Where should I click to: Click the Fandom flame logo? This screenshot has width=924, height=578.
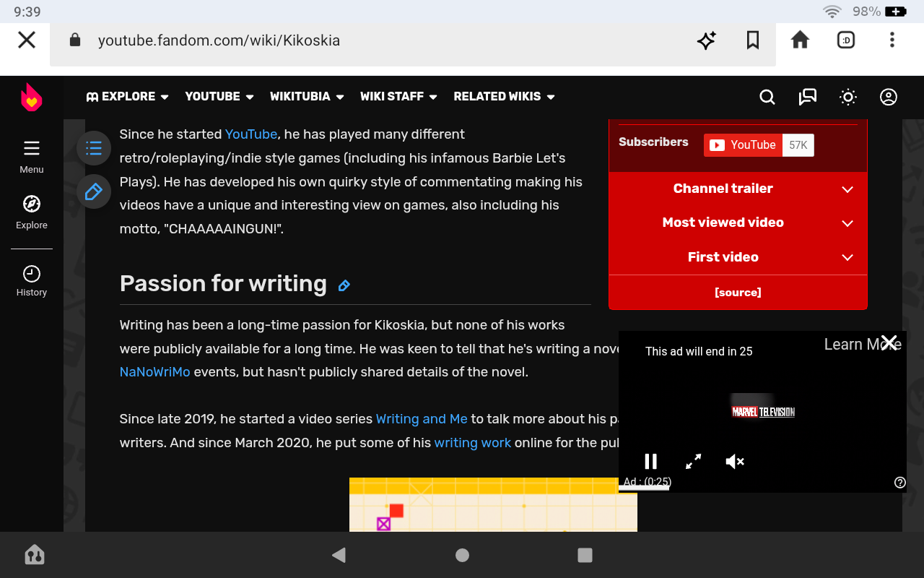point(31,98)
